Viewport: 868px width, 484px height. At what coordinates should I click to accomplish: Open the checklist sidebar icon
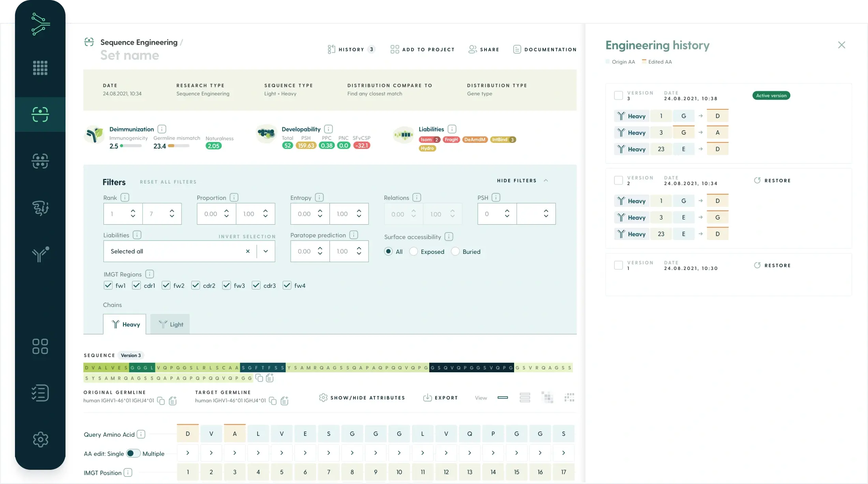40,393
